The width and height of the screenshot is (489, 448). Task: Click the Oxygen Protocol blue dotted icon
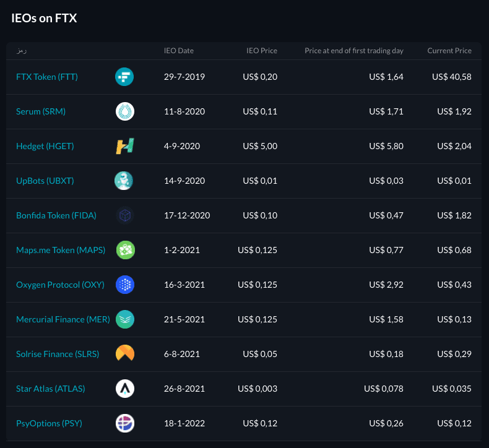(125, 284)
